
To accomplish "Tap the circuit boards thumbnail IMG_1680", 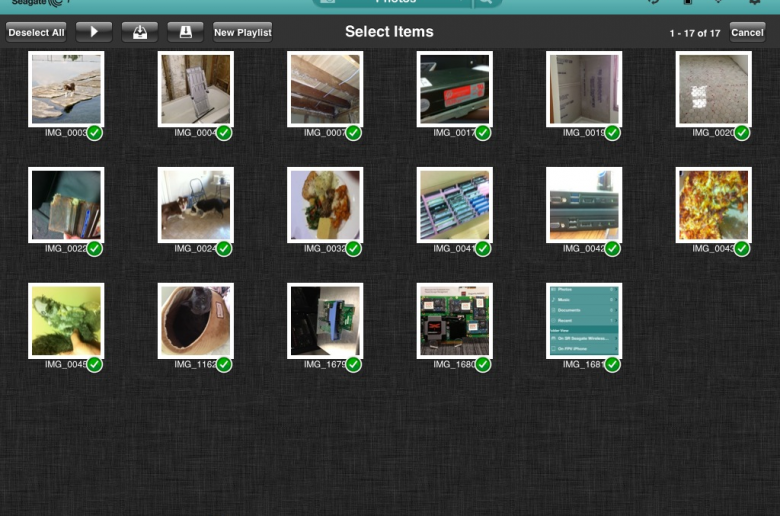I will [x=455, y=321].
